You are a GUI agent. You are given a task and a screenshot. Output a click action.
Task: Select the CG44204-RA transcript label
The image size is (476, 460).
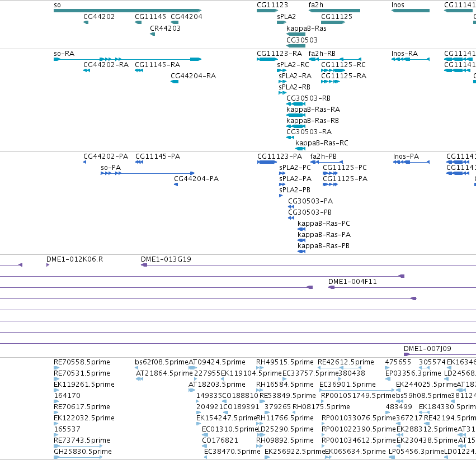193,76
